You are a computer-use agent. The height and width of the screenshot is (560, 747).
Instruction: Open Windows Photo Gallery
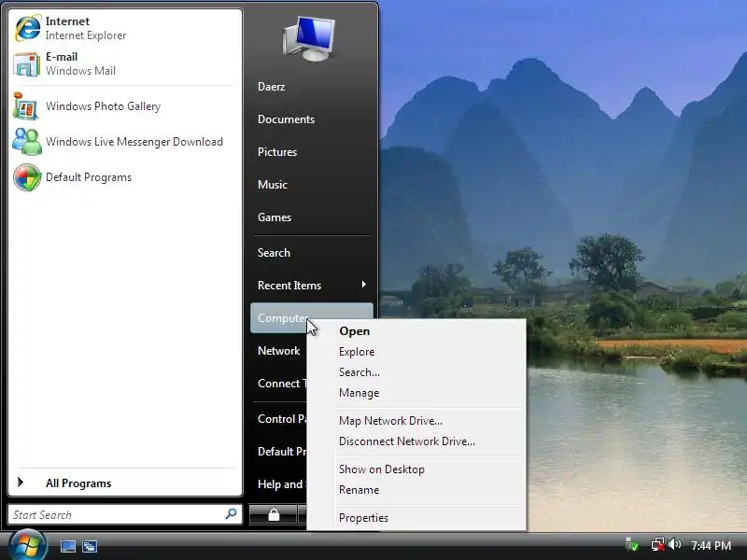pos(125,106)
